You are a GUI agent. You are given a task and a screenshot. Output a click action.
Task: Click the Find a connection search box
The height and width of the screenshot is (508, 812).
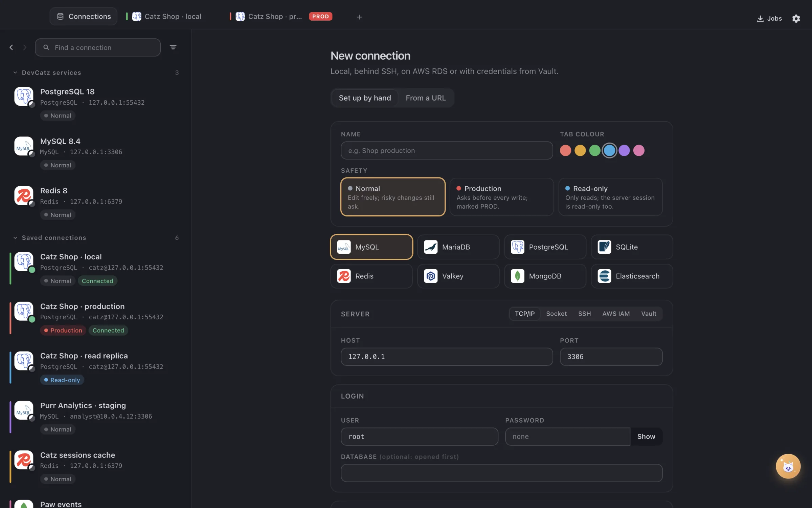pyautogui.click(x=98, y=47)
